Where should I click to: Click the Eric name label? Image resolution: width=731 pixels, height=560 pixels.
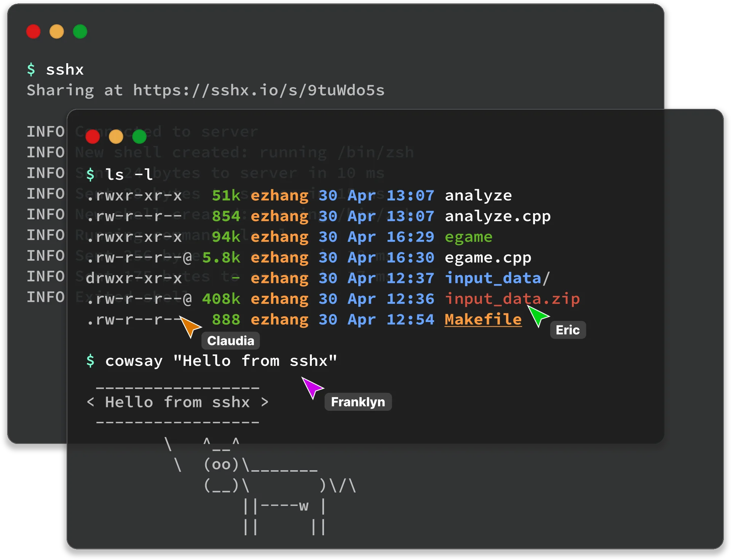[x=568, y=330]
